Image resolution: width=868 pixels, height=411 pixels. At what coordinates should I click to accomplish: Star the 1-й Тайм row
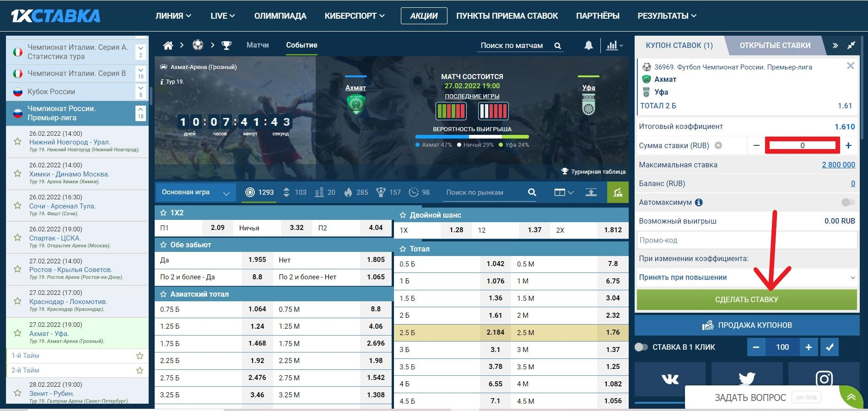pyautogui.click(x=140, y=356)
